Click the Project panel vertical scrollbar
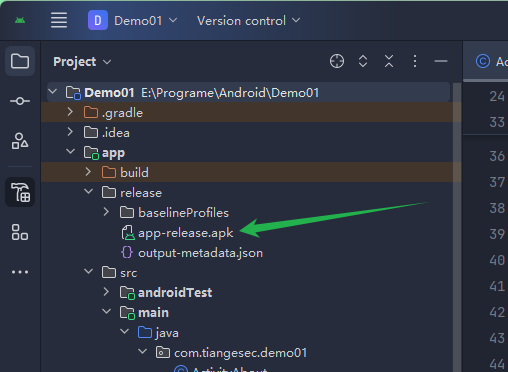This screenshot has height=372, width=508. tap(457, 227)
